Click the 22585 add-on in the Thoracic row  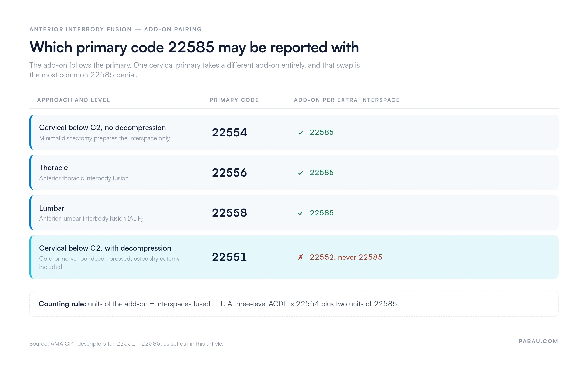[x=322, y=172]
